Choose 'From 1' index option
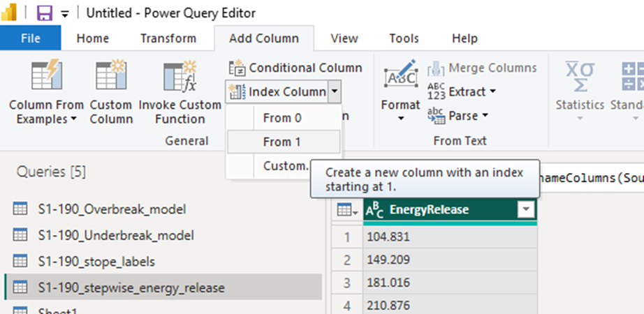Viewport: 644px width, 314px height. (284, 142)
